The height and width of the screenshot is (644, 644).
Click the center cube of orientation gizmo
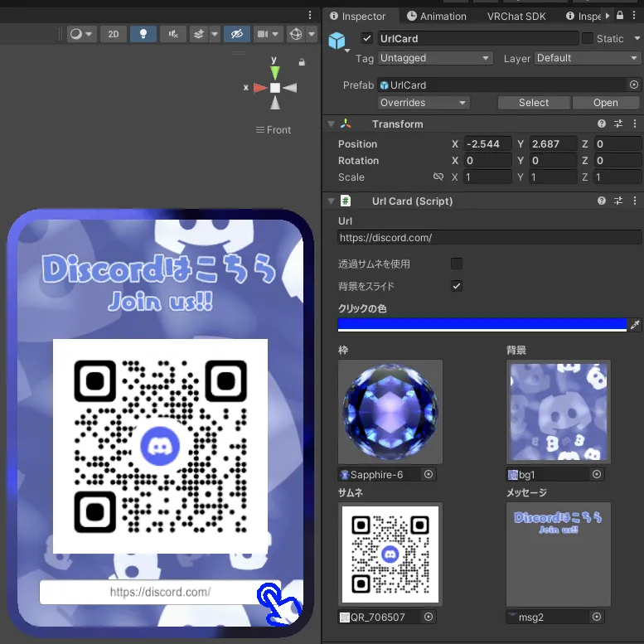coord(275,88)
